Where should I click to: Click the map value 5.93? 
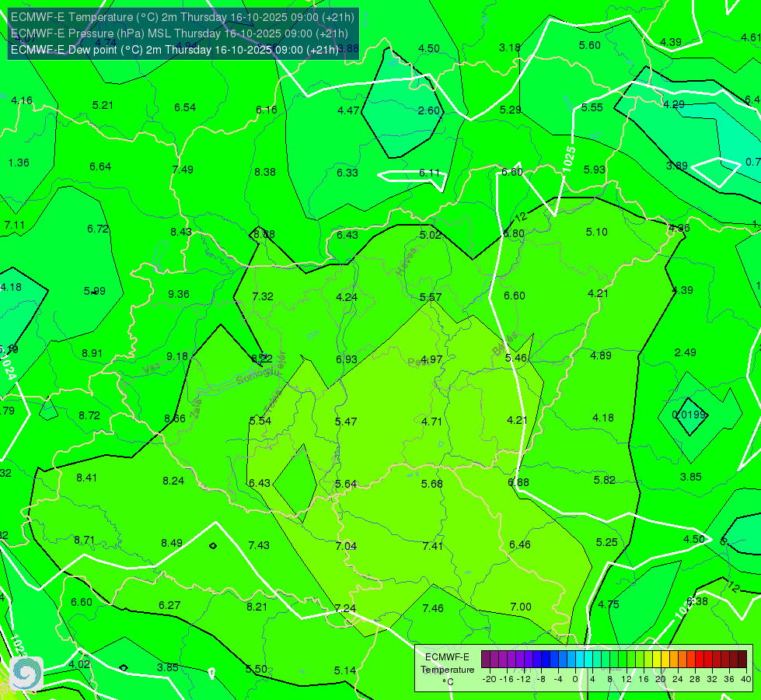tap(595, 170)
